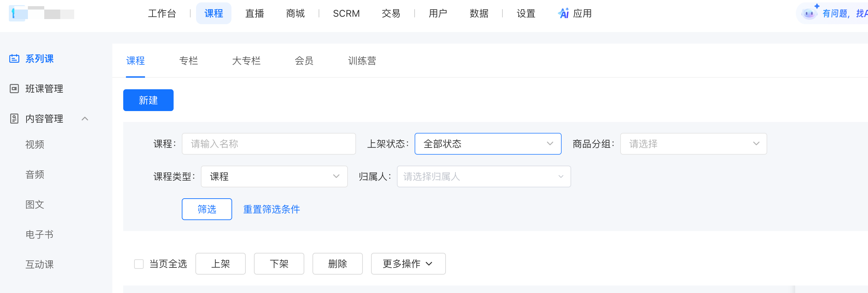Tick the 当页全选 checkbox
This screenshot has width=868, height=293.
(139, 264)
